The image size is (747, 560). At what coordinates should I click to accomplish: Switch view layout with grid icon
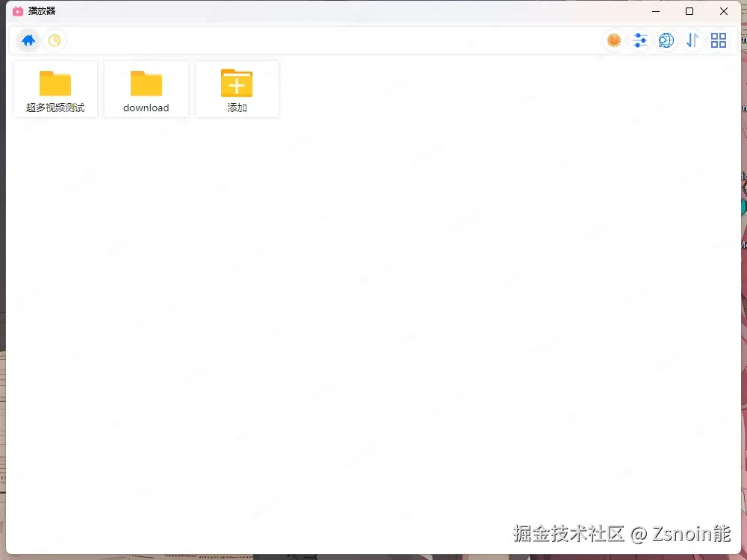(719, 40)
